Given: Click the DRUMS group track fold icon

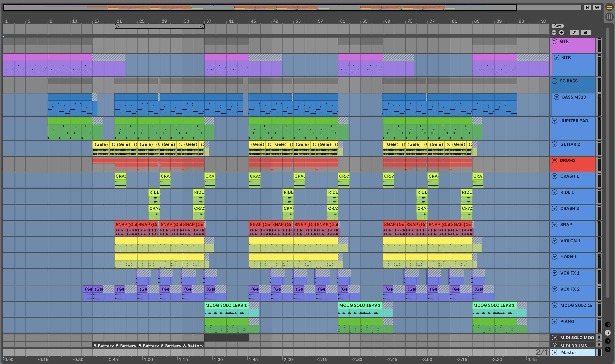Looking at the screenshot, I should tap(554, 160).
